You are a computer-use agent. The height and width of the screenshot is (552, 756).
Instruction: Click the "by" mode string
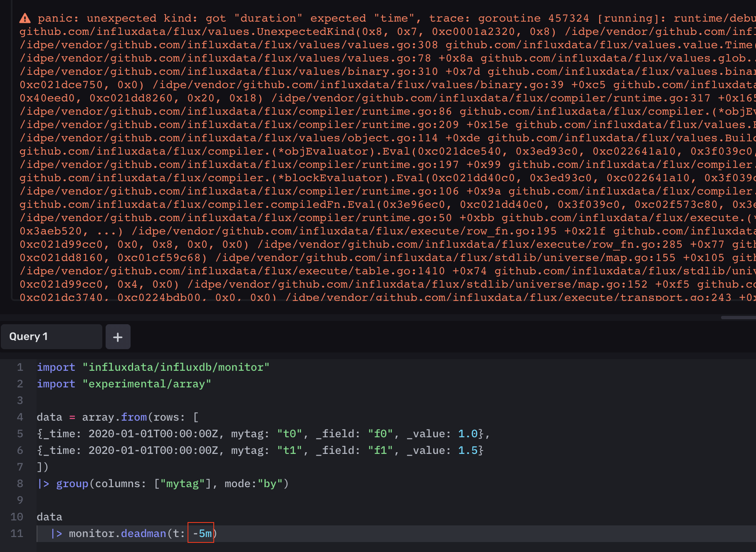[270, 483]
